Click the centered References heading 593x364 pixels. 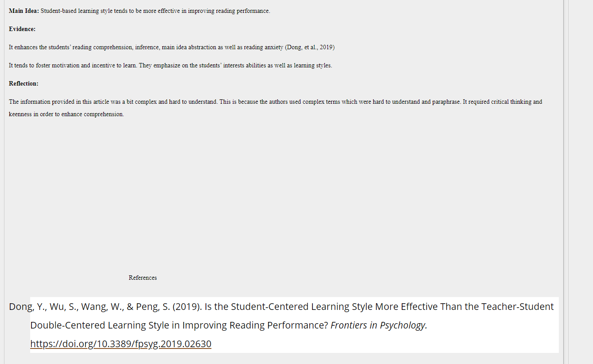(142, 278)
